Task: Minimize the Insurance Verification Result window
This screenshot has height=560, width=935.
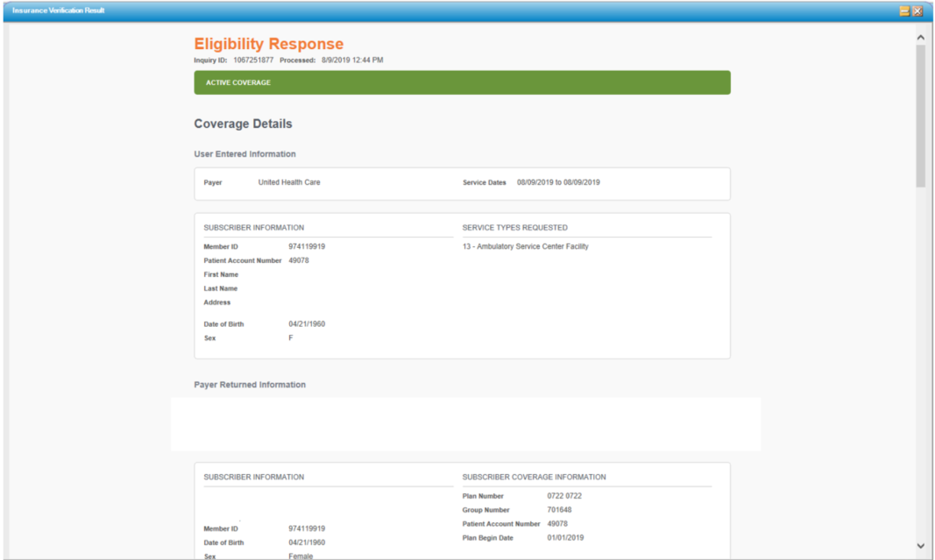Action: pos(904,11)
